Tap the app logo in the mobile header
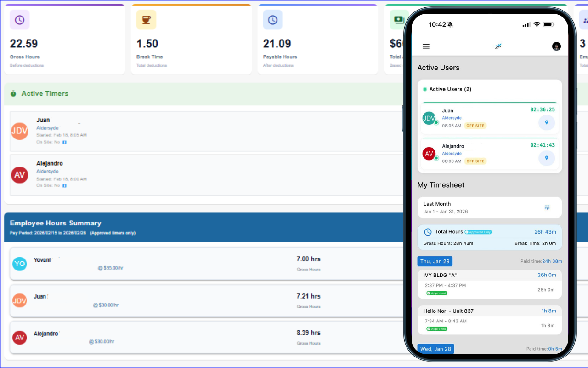Screen dimensions: 588x368 pyautogui.click(x=498, y=46)
